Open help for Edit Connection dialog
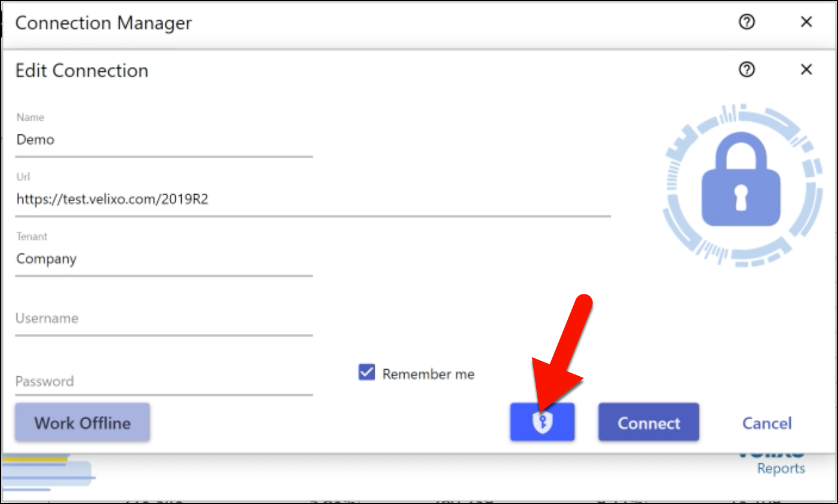The width and height of the screenshot is (838, 504). click(747, 70)
